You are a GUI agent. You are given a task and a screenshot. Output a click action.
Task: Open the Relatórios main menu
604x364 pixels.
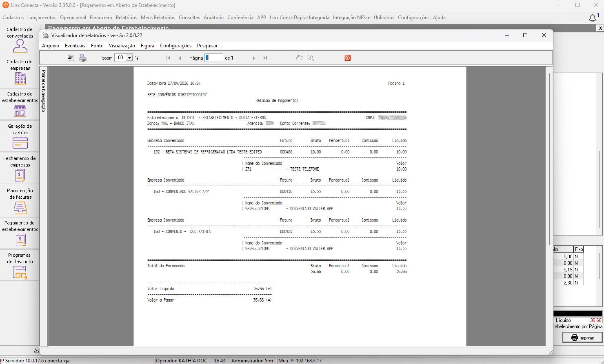coord(127,18)
